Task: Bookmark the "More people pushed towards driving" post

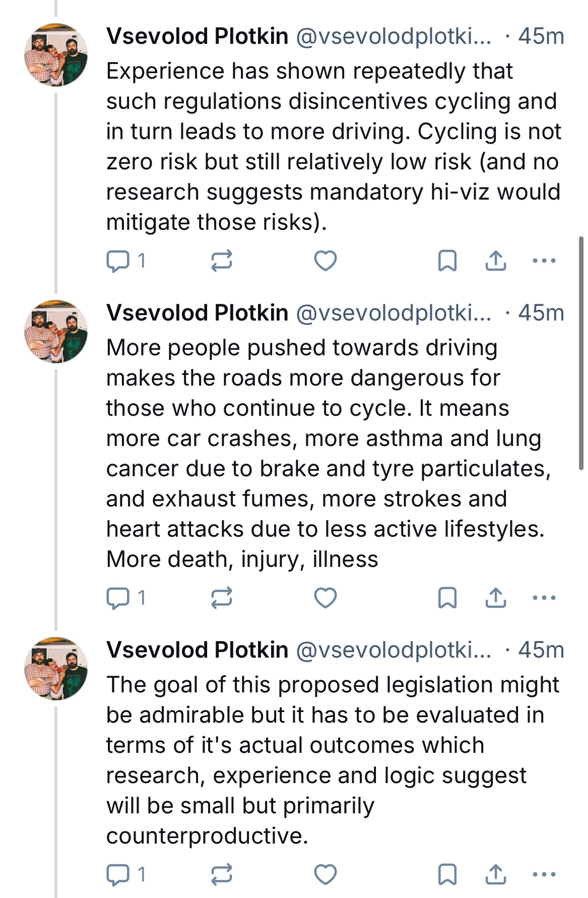Action: pos(447,598)
